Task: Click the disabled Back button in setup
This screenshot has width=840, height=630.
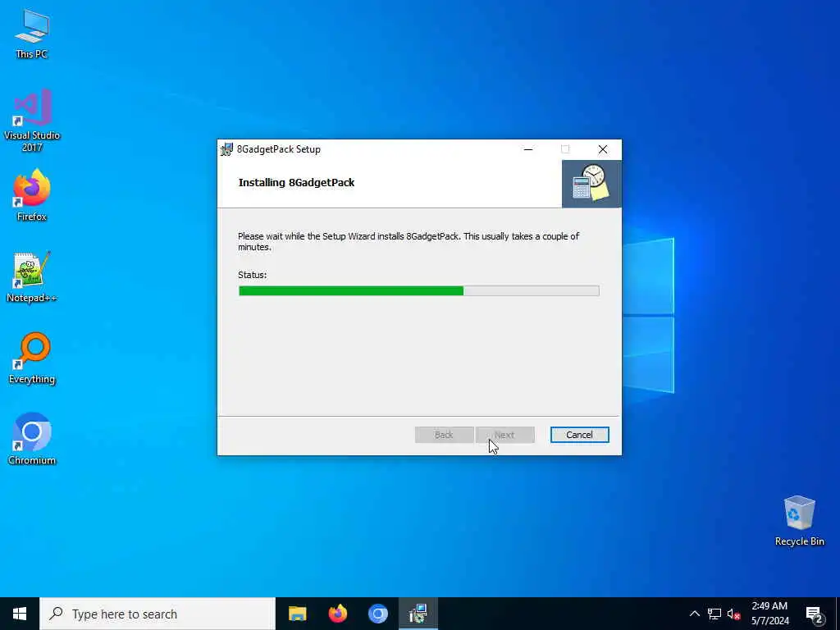Action: click(x=444, y=435)
